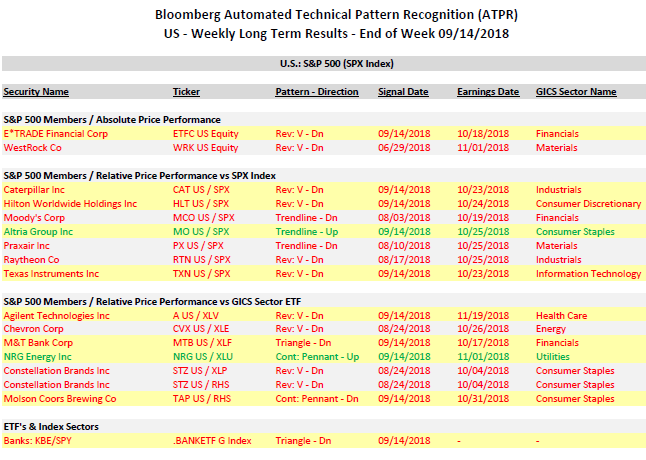Screen dimensions: 646x460
Task: Click the ETF's & Index Sectors section heading
Action: [51, 427]
